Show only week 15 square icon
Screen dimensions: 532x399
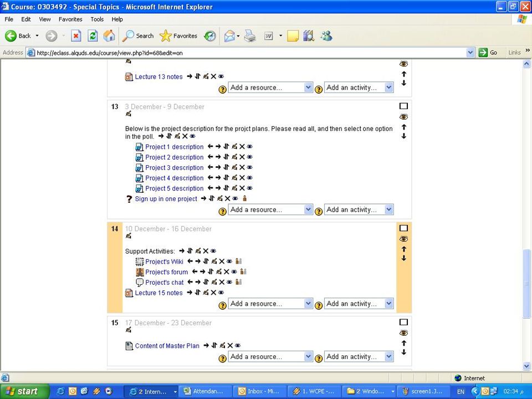403,323
